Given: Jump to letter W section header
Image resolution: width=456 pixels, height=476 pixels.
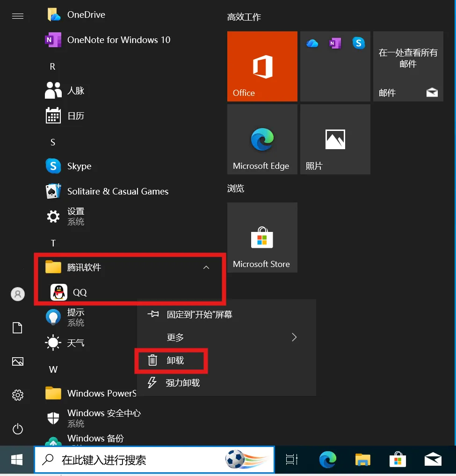Looking at the screenshot, I should coord(53,369).
